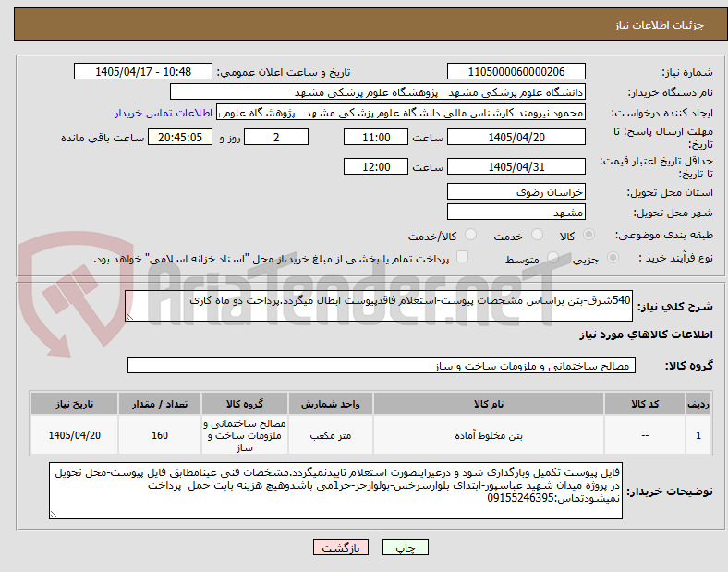Click the validity time field 12:00
Image resolution: width=728 pixels, height=572 pixels.
(x=376, y=166)
